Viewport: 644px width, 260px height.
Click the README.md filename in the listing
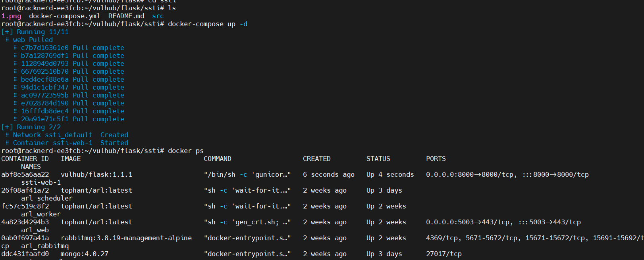[x=126, y=16]
